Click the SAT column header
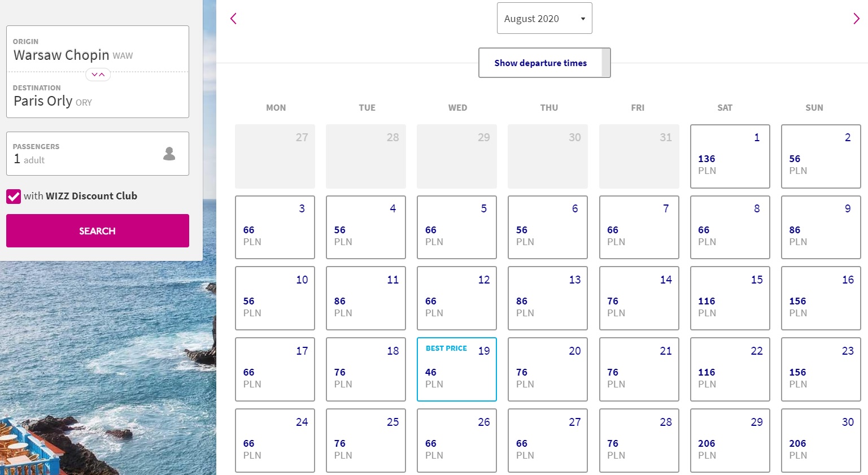 point(725,108)
